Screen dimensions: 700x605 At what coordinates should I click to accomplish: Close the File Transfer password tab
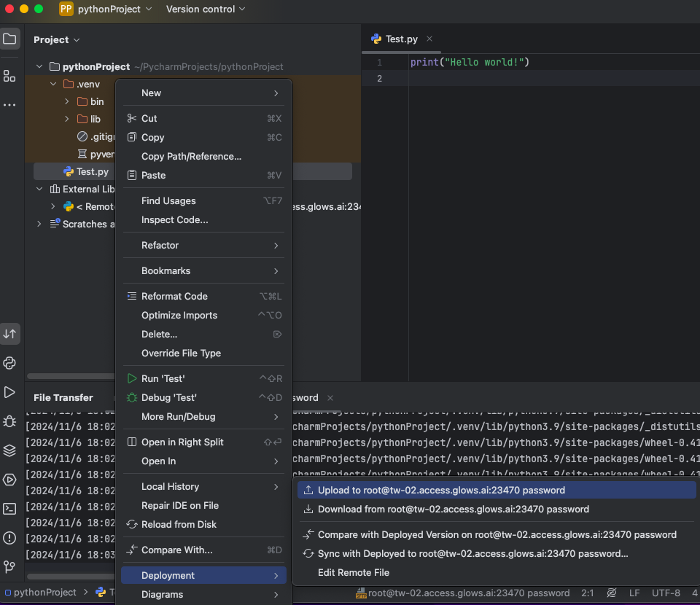pos(330,397)
